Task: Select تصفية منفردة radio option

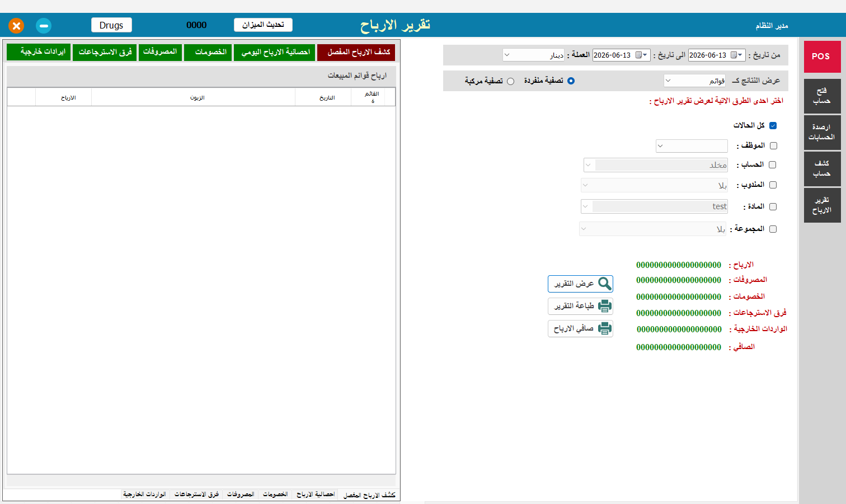Action: pos(571,81)
